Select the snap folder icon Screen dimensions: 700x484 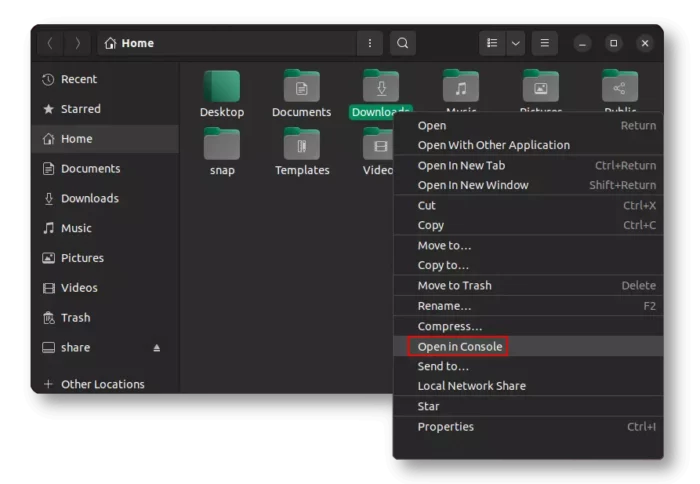(222, 144)
